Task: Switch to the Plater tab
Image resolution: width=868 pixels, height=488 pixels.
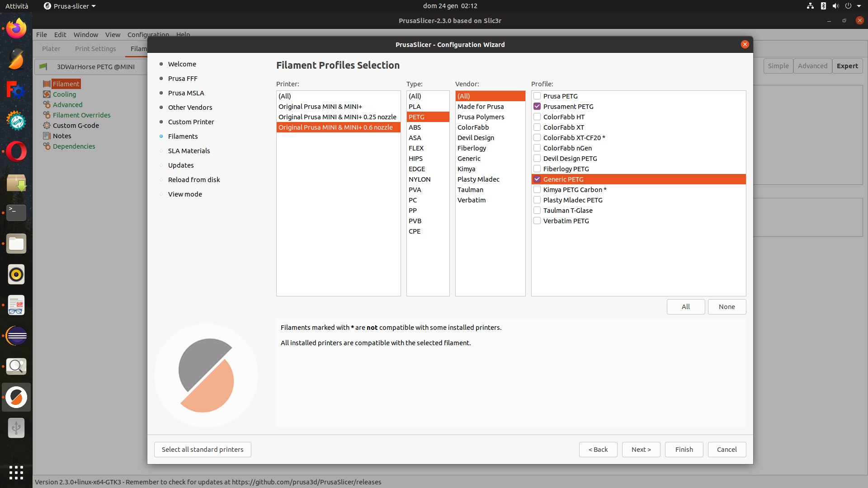Action: [x=51, y=48]
